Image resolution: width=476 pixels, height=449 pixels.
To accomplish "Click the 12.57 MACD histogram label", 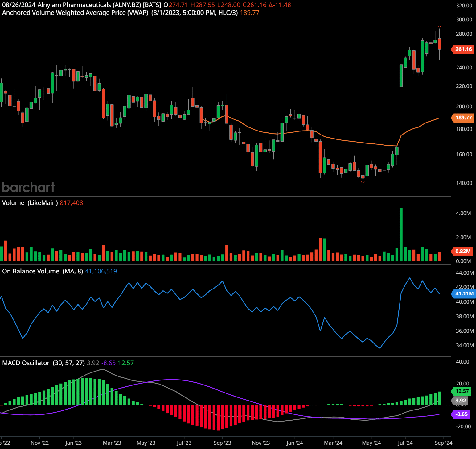I will tap(461, 391).
